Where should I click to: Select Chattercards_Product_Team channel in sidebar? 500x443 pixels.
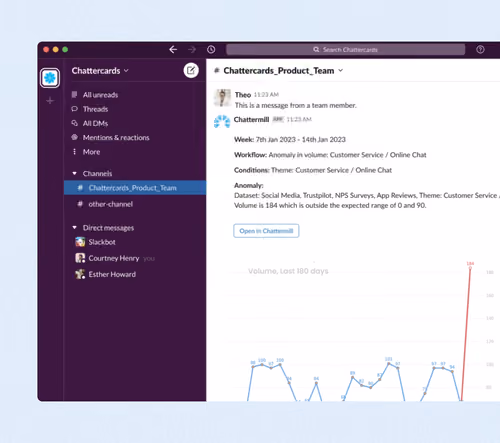[135, 188]
